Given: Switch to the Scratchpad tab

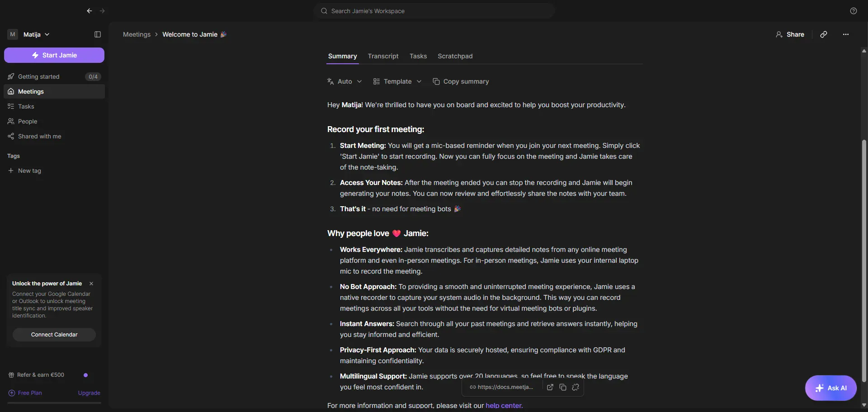Looking at the screenshot, I should (x=455, y=56).
